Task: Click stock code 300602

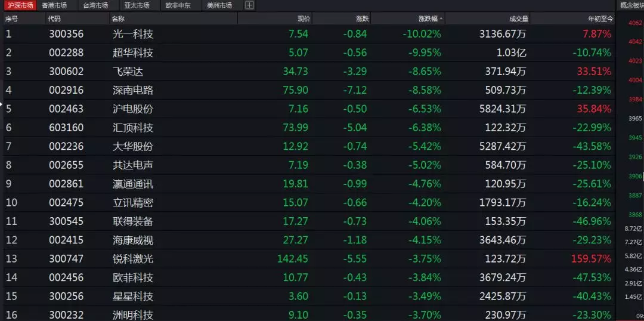Action: click(66, 72)
